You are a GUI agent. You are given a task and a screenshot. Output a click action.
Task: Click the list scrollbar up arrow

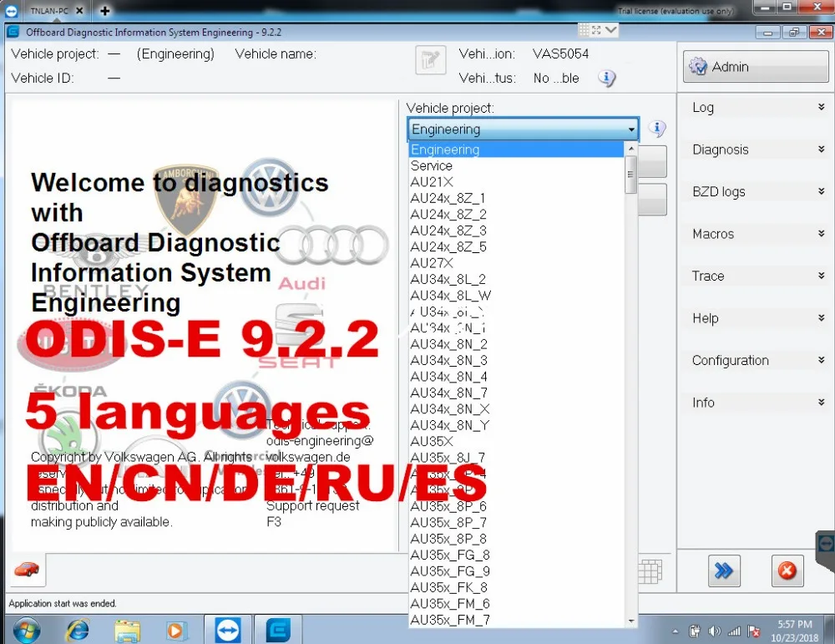(x=631, y=149)
